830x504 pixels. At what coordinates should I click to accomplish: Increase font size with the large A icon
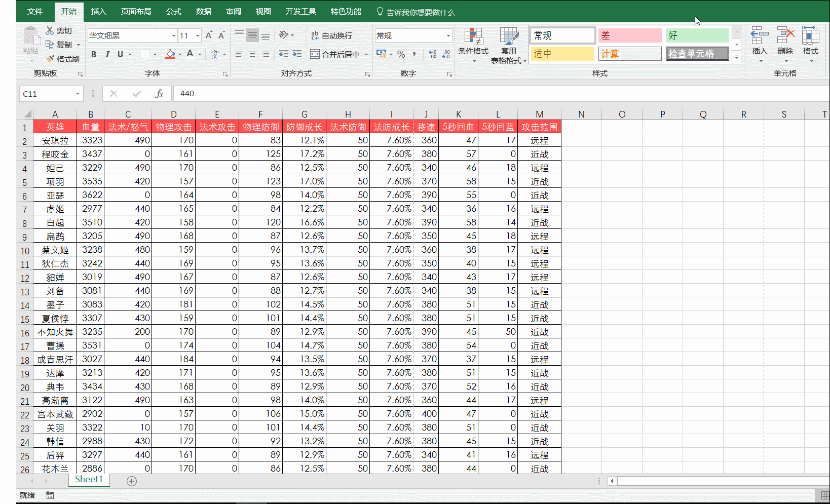point(209,35)
